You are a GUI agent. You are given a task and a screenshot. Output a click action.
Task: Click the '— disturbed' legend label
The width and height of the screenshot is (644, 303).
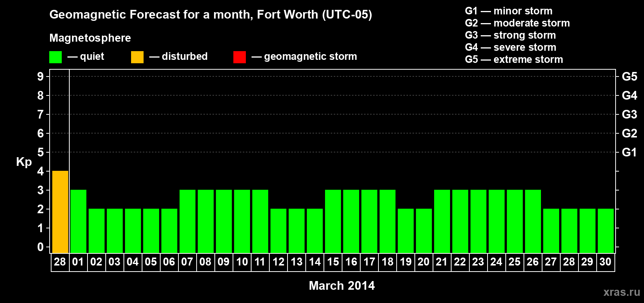pos(178,56)
